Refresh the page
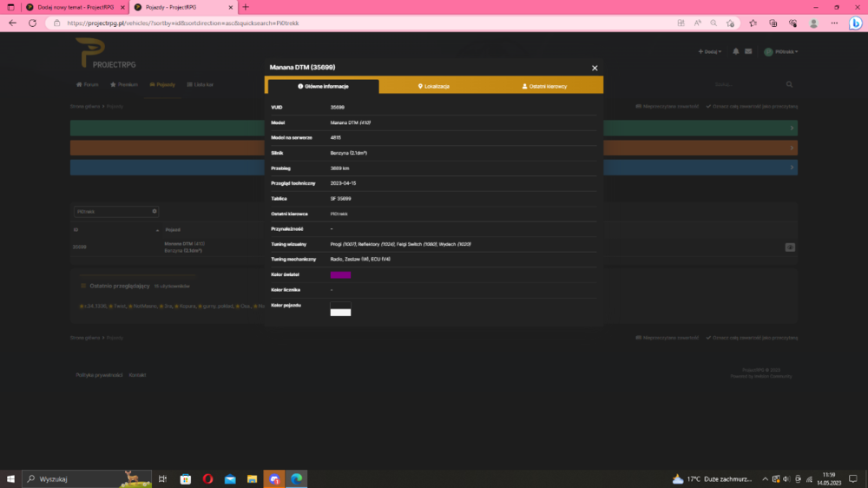The width and height of the screenshot is (868, 488). [x=33, y=23]
